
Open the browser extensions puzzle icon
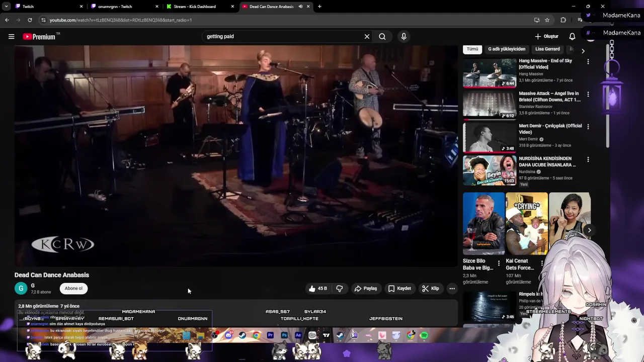click(x=563, y=20)
